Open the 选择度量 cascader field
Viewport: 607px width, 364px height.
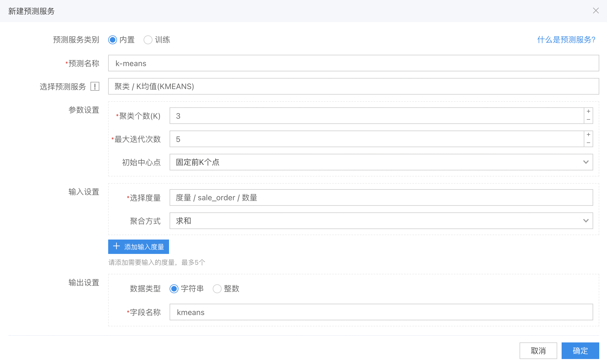pyautogui.click(x=381, y=197)
